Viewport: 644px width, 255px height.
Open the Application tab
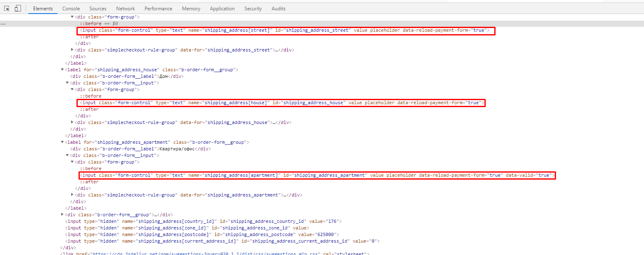pos(222,9)
